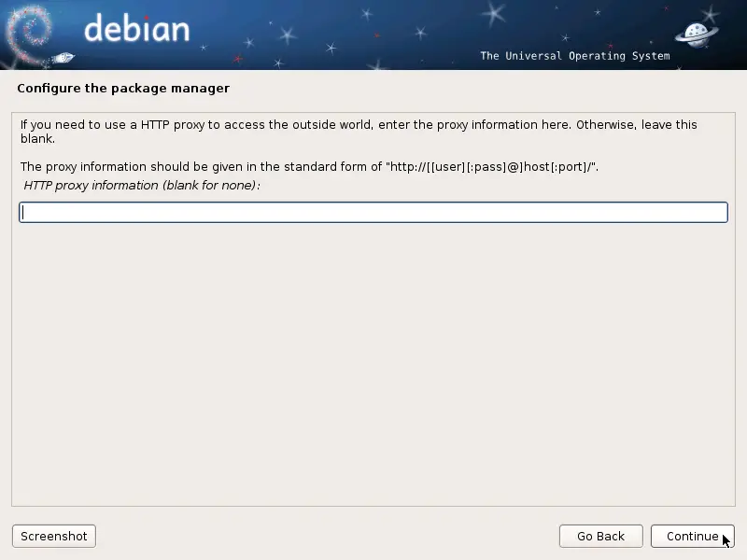Click the Debian swirl logo

tap(30, 35)
